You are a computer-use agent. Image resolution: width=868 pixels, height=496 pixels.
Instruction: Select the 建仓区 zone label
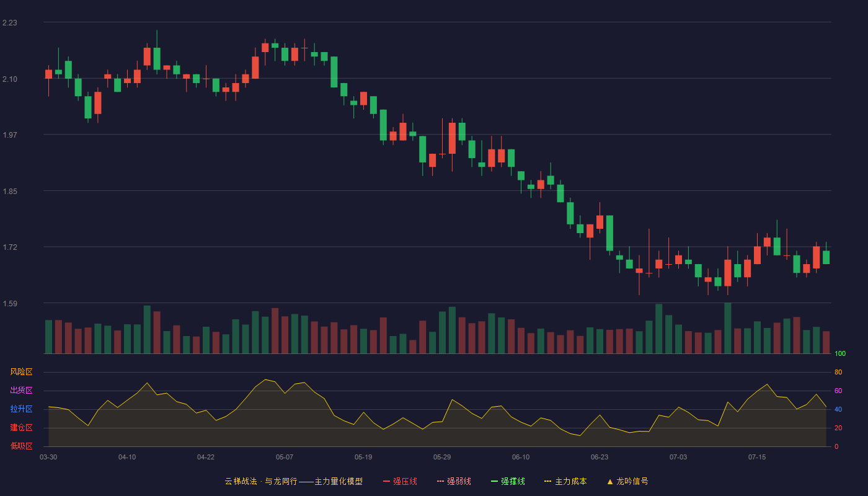21,428
